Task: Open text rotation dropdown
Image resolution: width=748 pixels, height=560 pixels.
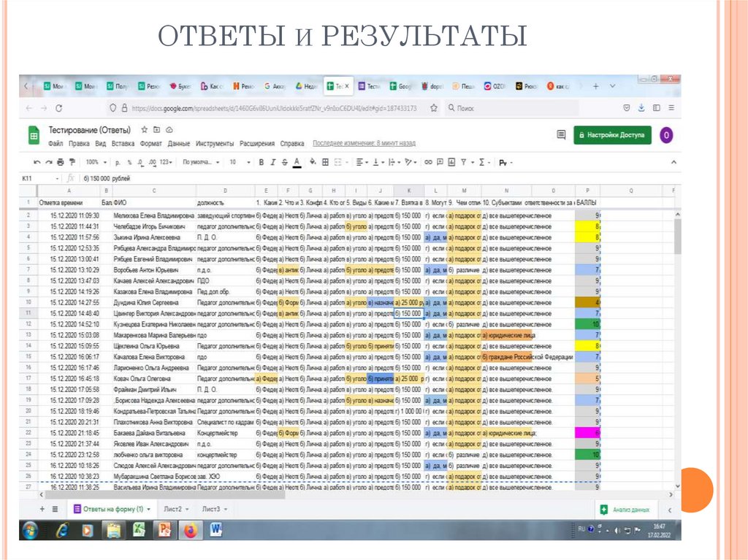Action: (411, 162)
